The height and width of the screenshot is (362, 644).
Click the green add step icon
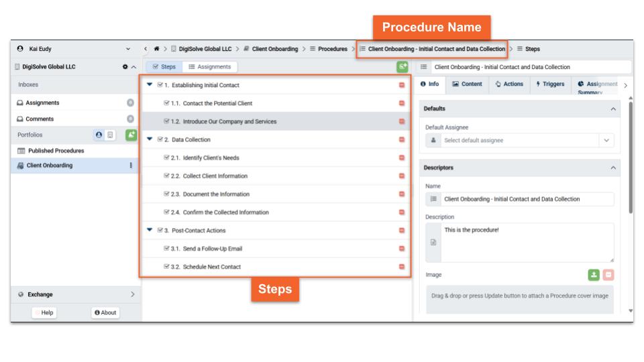402,66
